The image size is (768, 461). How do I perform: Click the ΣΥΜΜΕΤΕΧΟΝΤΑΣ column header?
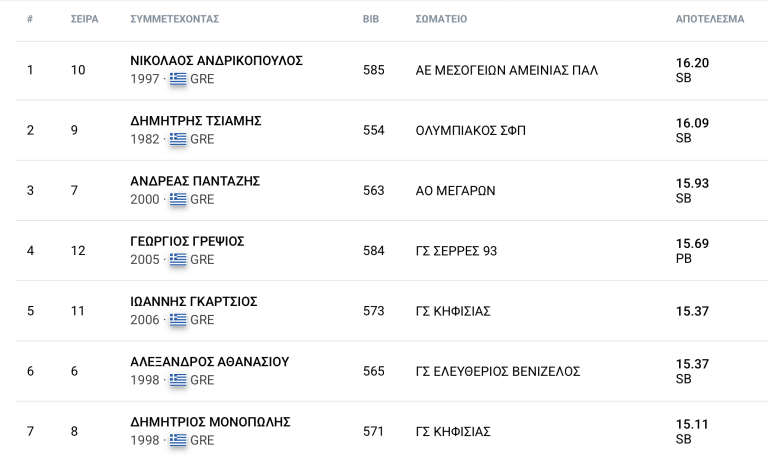click(174, 19)
